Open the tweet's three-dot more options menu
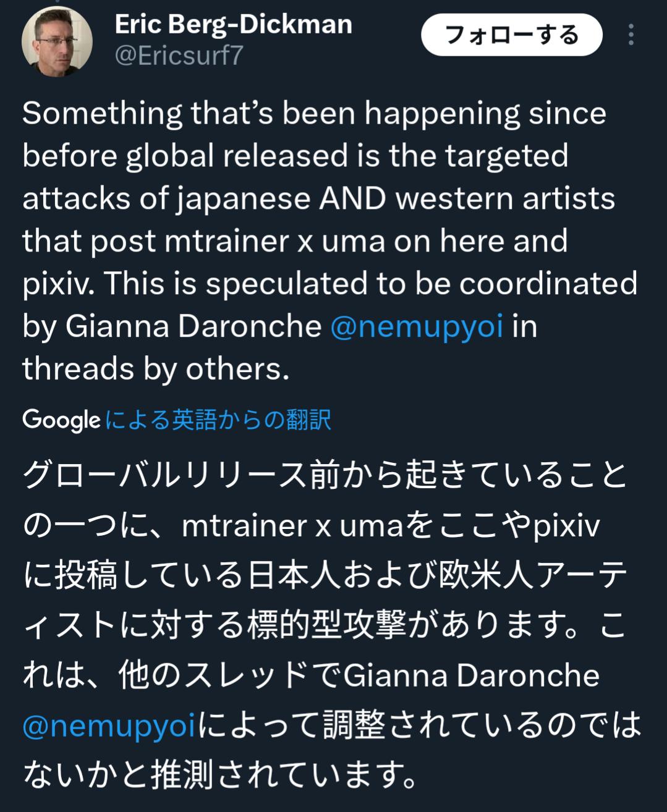The height and width of the screenshot is (812, 667). click(631, 35)
